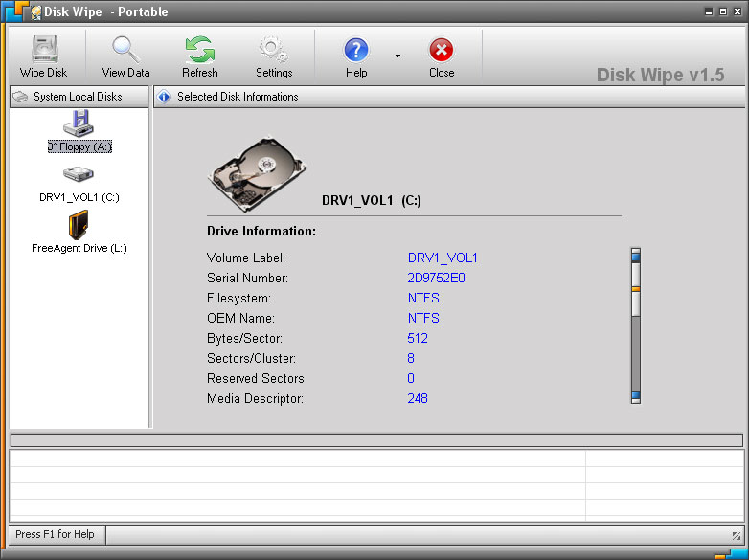Click the red Close toolbar icon
Image resolution: width=749 pixels, height=560 pixels.
442,50
